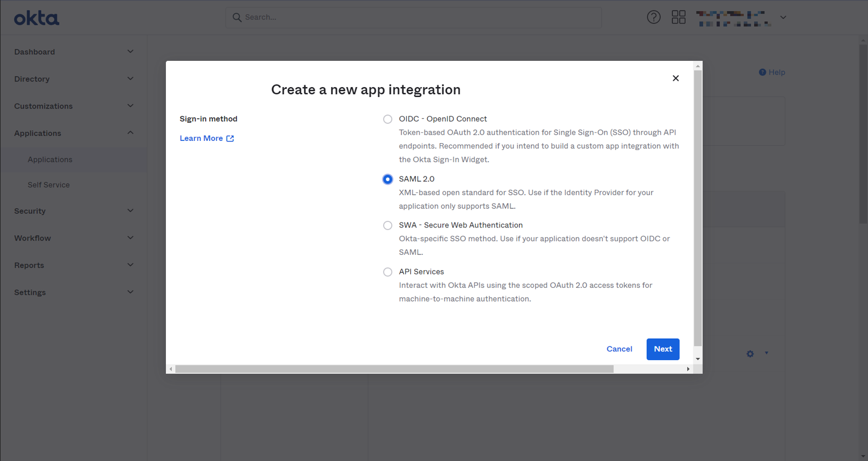Viewport: 868px width, 461px height.
Task: Cancel the new app integration
Action: [619, 349]
